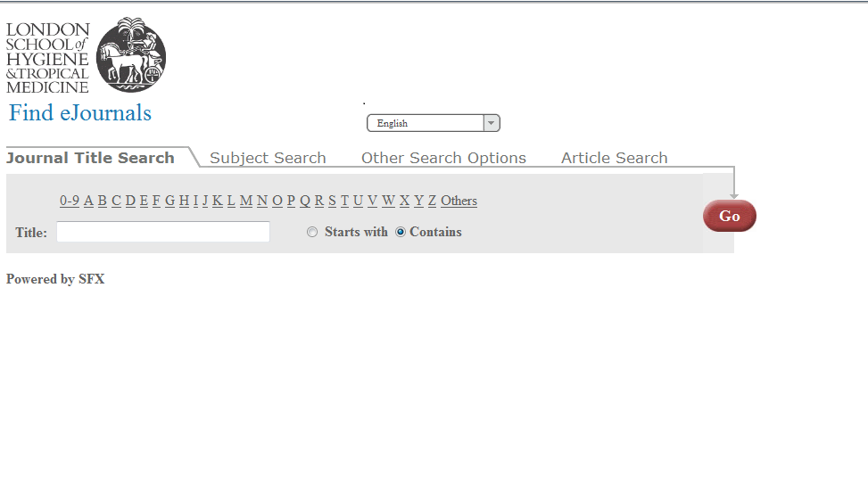Screen dimensions: 868x485
Task: Select the English language combo box
Action: (434, 123)
